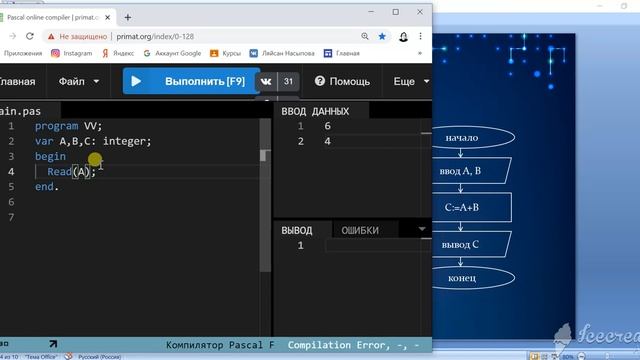Switch to the ОШИБКИ tab
This screenshot has height=360, width=640.
[x=360, y=231]
